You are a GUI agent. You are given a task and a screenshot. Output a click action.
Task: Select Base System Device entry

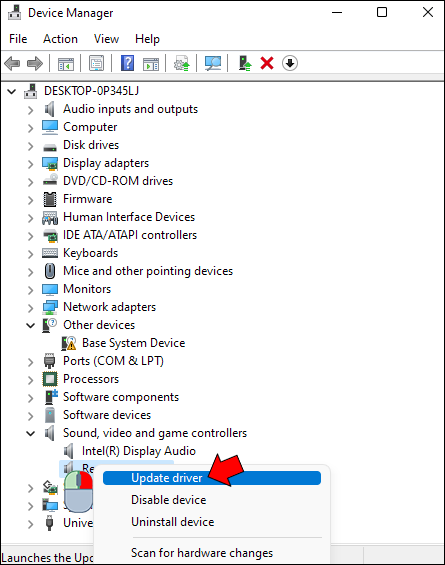tap(133, 343)
